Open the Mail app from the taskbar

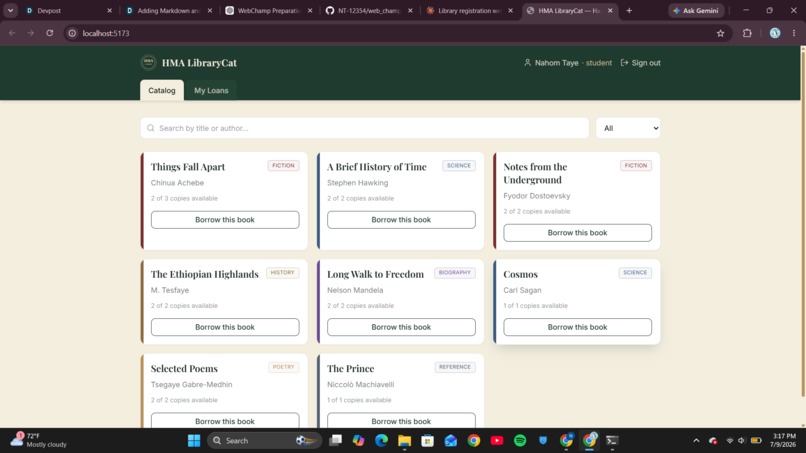point(451,441)
